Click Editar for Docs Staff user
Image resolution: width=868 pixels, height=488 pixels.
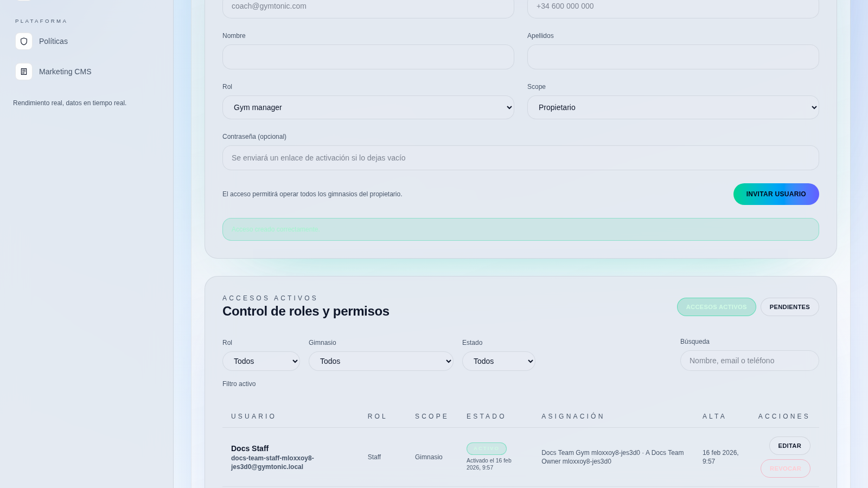click(789, 446)
